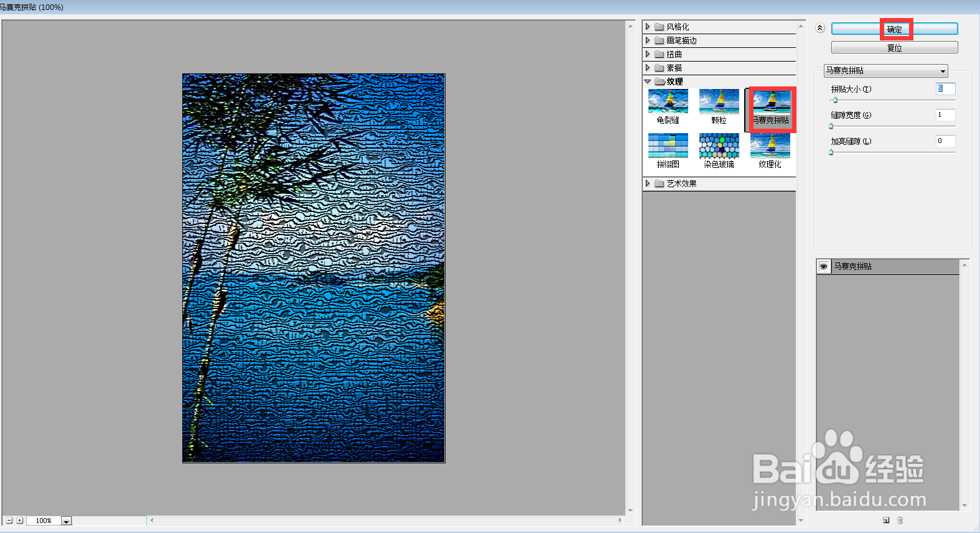Viewport: 980px width, 533px height.
Task: Click the delete effect layer trash icon
Action: coord(900,520)
